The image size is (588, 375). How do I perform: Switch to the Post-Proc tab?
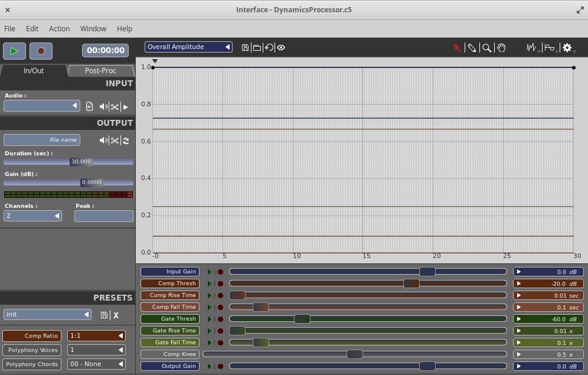tap(100, 70)
